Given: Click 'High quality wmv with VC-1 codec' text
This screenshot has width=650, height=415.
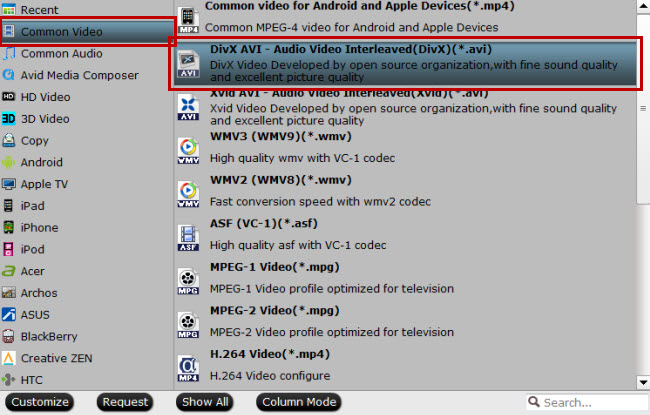Looking at the screenshot, I should click(302, 158).
